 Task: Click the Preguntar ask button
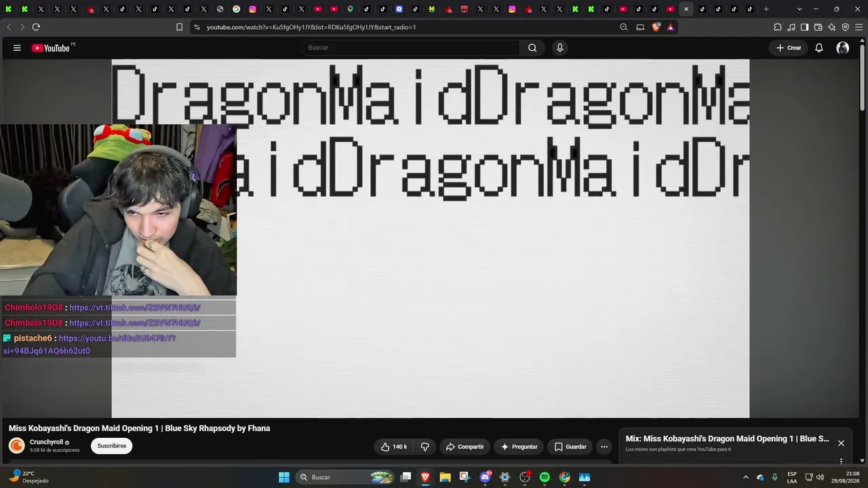519,447
